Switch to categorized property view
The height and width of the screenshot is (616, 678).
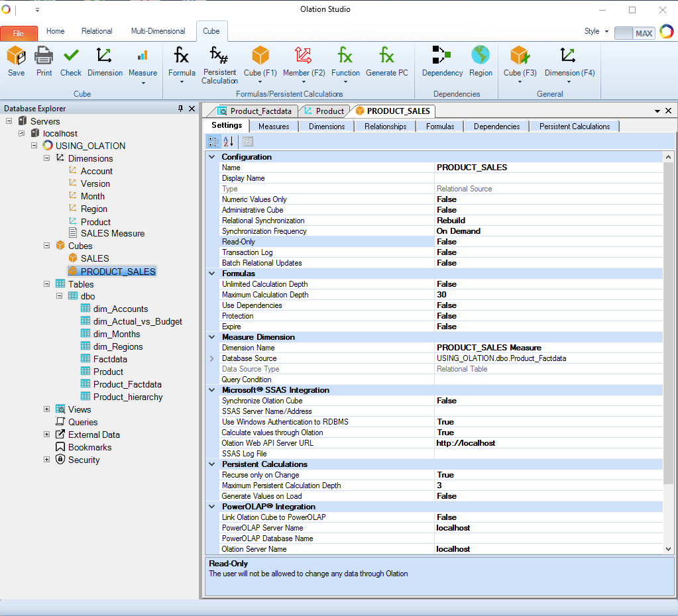tap(213, 141)
